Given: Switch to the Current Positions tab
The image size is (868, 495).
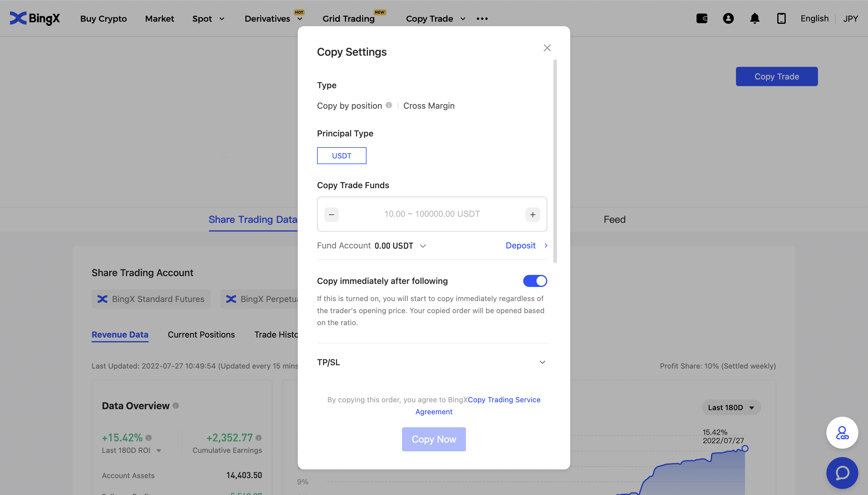Looking at the screenshot, I should click(x=201, y=335).
